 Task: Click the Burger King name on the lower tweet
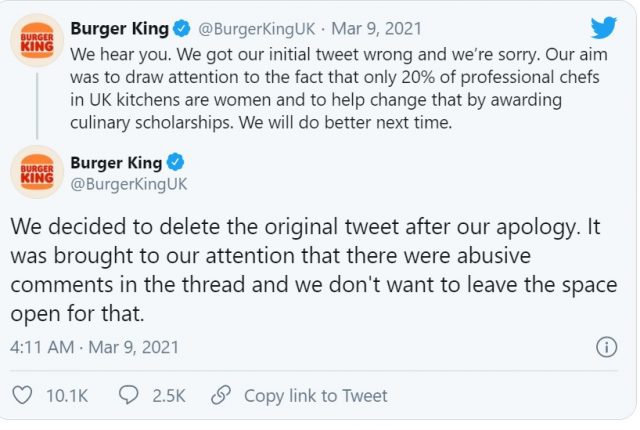click(117, 162)
